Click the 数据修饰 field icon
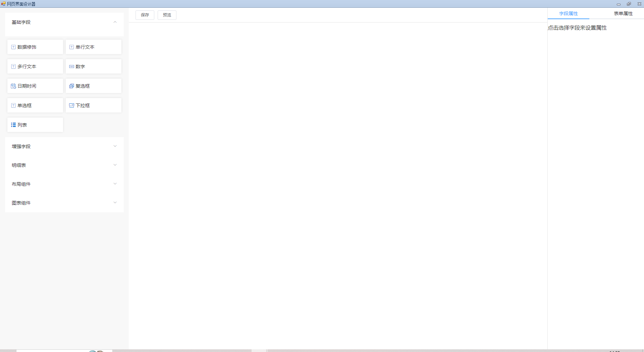 click(13, 47)
